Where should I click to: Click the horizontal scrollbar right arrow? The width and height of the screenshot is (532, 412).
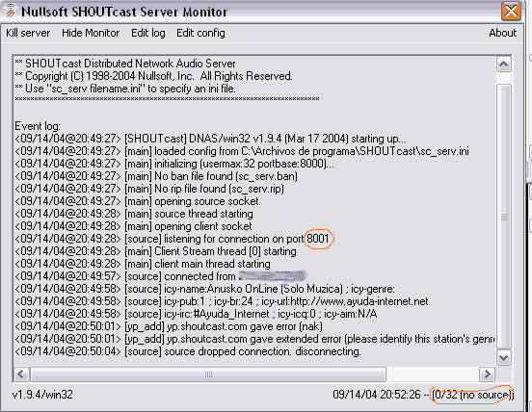pos(488,374)
